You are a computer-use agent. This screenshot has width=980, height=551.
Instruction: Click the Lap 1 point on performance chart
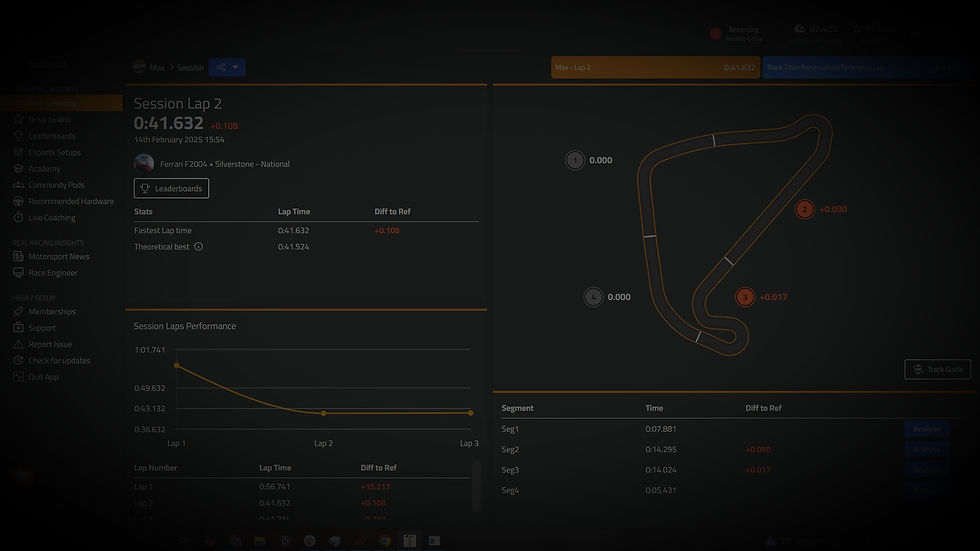click(177, 365)
